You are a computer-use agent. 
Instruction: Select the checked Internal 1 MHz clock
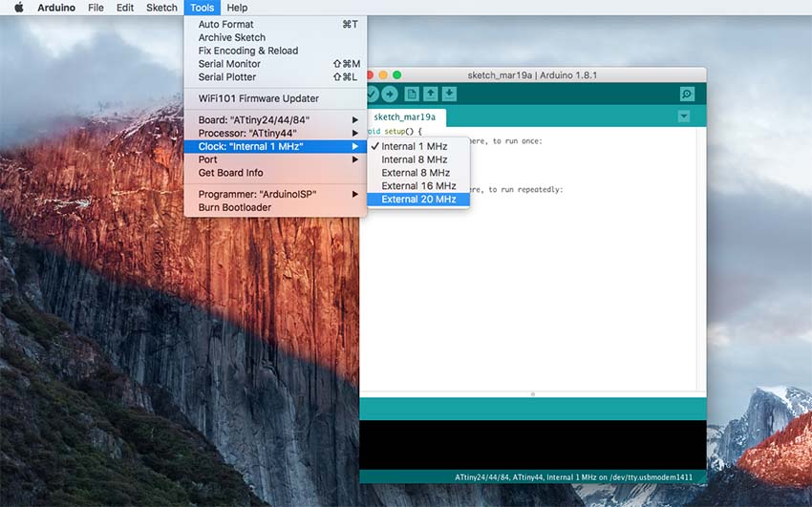[x=418, y=146]
